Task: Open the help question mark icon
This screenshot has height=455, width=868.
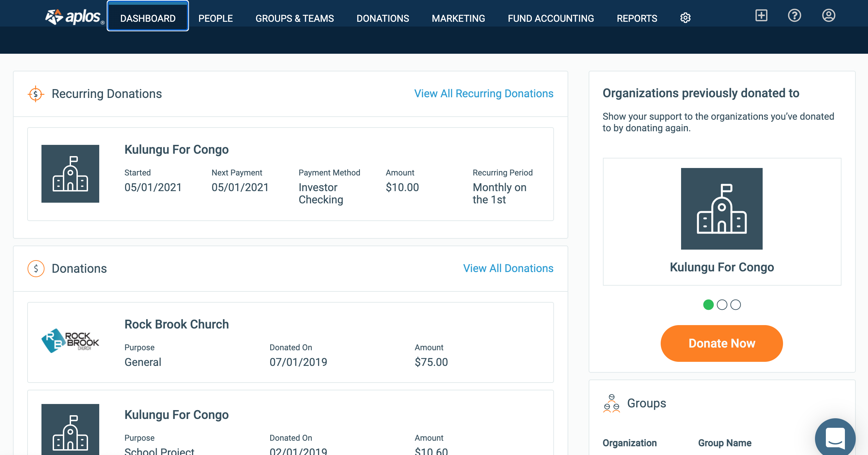Action: 794,15
